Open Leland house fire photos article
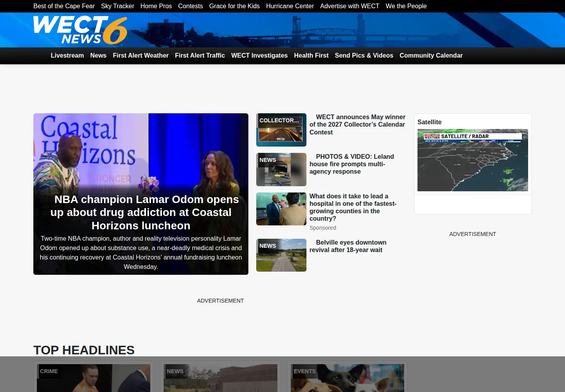This screenshot has height=392, width=565. tap(352, 164)
